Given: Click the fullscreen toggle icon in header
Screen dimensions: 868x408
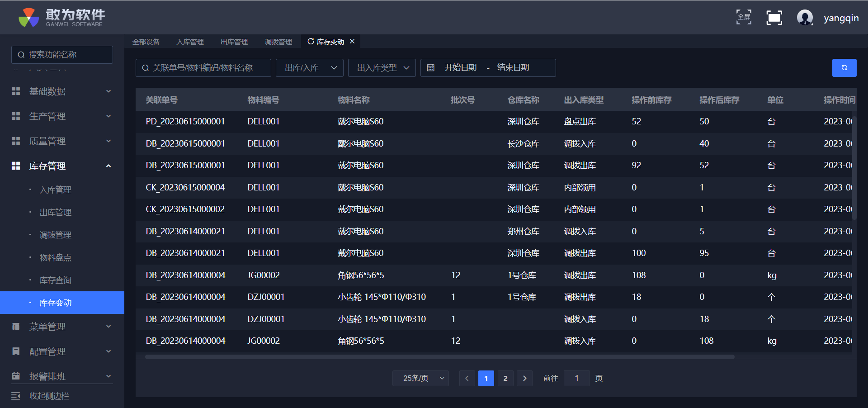Looking at the screenshot, I should coord(774,18).
